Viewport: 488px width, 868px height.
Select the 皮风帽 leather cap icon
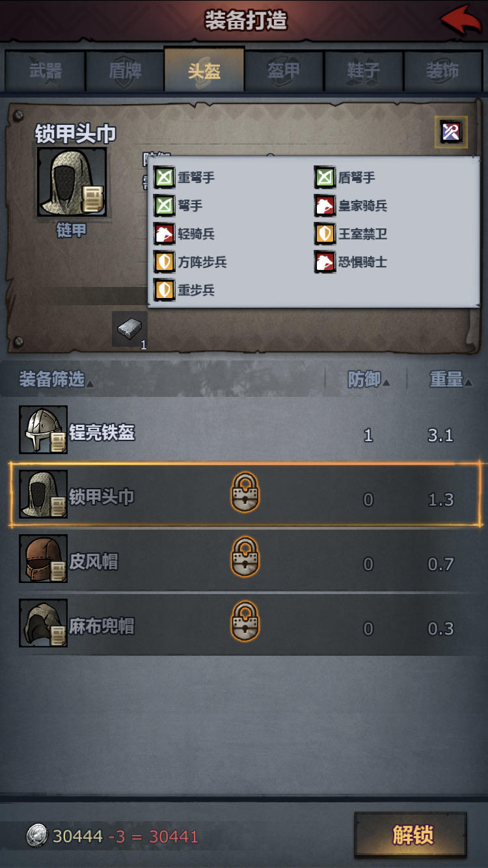coord(43,559)
